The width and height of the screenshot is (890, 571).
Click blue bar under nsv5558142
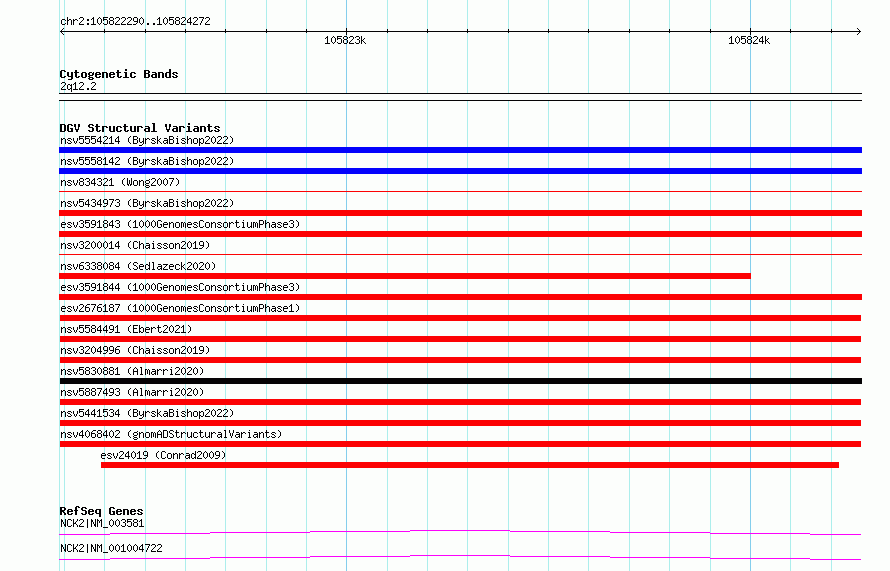coord(460,171)
